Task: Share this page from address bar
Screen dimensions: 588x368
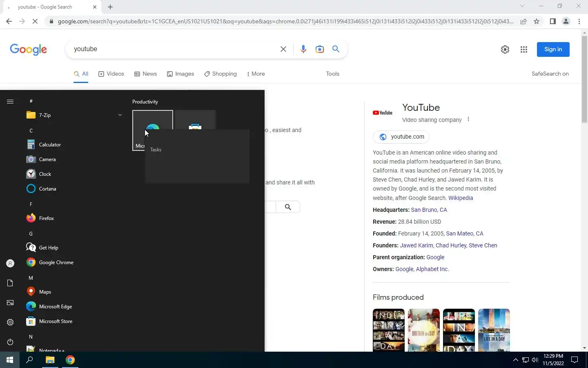Action: pyautogui.click(x=523, y=21)
